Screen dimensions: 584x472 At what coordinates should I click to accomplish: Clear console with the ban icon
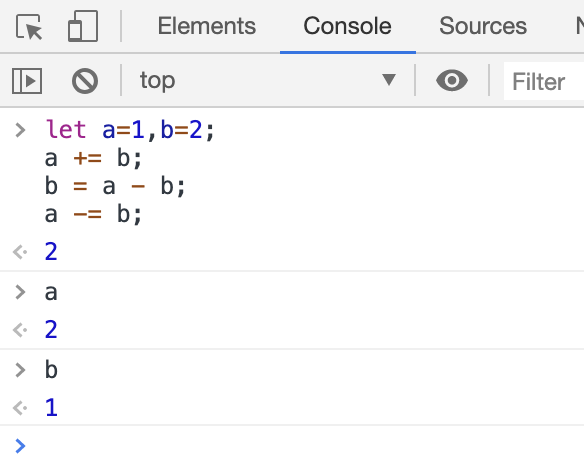point(85,80)
